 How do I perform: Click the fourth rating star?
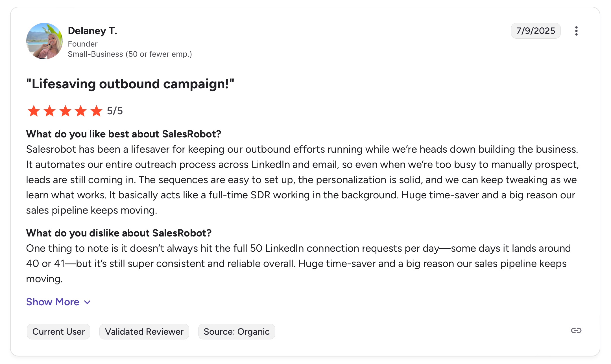coord(81,111)
